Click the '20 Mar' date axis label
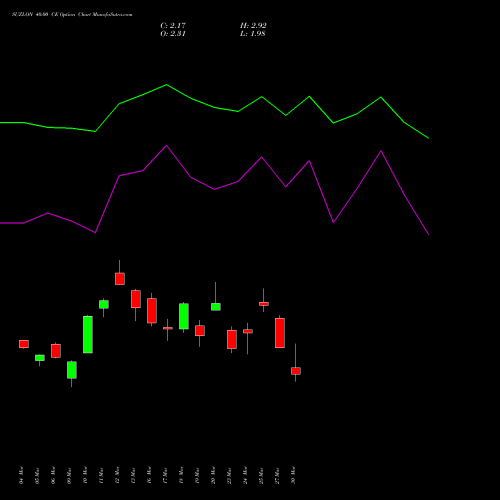The image size is (500, 500). point(213,475)
